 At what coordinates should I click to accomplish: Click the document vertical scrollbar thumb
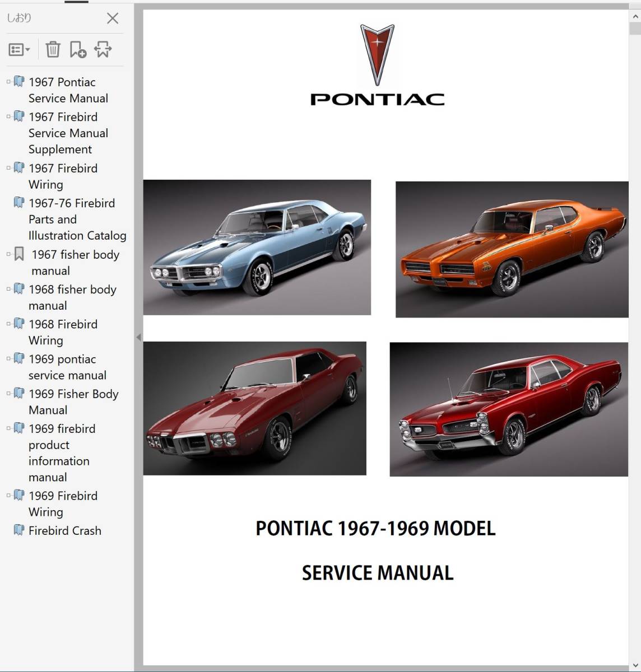(x=635, y=29)
